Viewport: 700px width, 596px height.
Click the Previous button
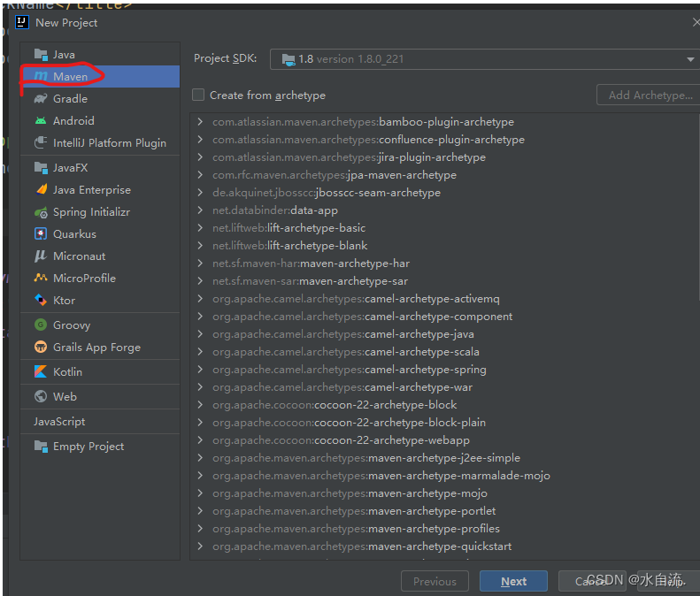435,581
